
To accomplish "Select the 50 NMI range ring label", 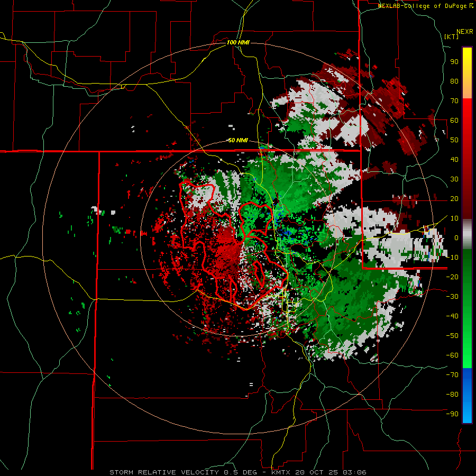I will tap(238, 140).
